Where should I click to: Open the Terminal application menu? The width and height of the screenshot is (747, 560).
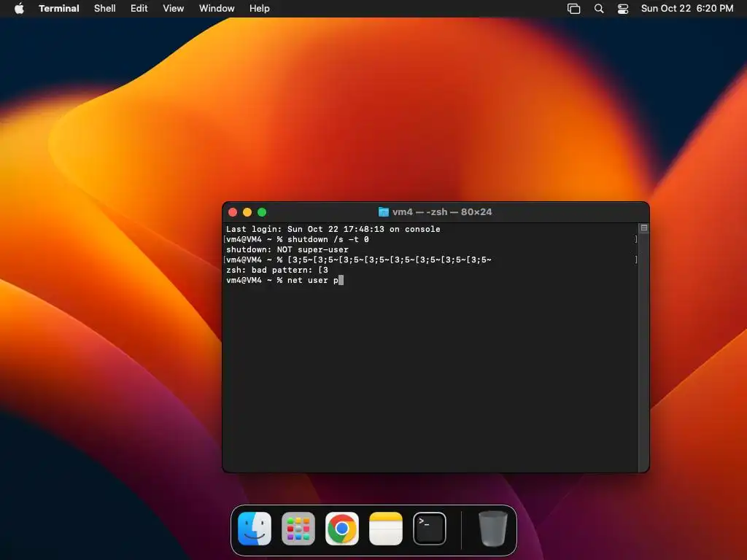pos(59,9)
